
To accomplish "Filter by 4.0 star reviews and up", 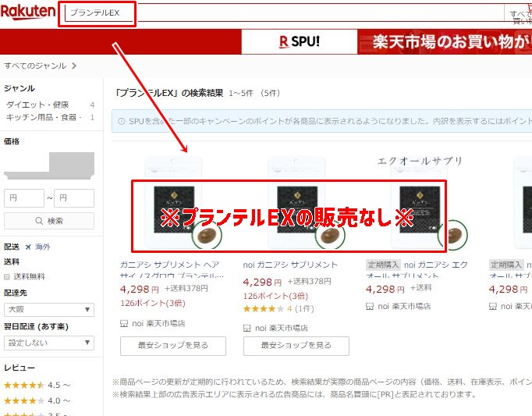I will (x=37, y=400).
